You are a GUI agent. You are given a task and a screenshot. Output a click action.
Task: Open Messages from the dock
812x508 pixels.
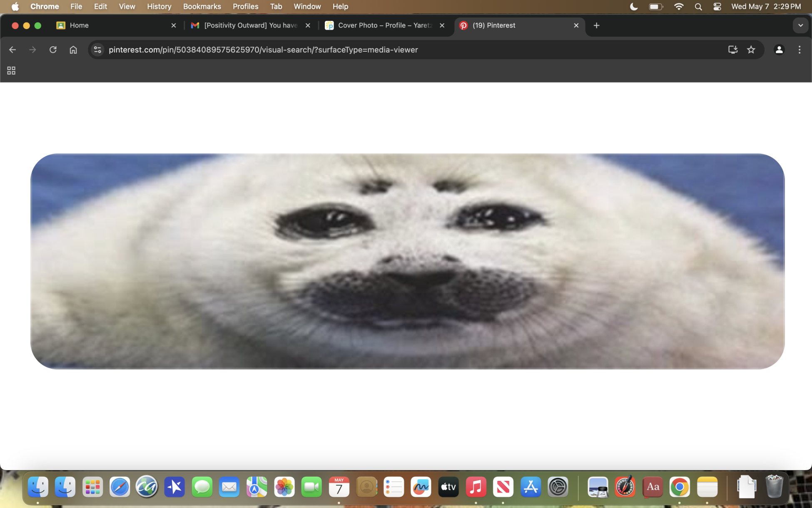pos(202,487)
